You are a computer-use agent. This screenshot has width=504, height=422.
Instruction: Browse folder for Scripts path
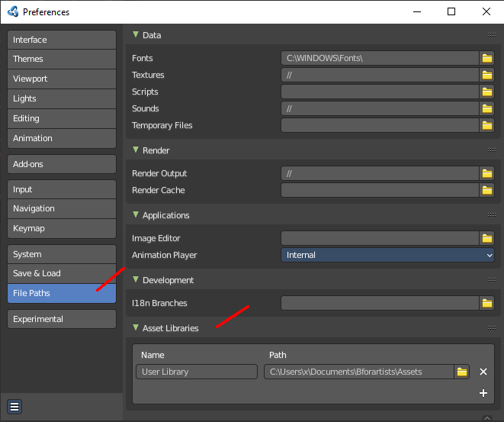pos(486,92)
